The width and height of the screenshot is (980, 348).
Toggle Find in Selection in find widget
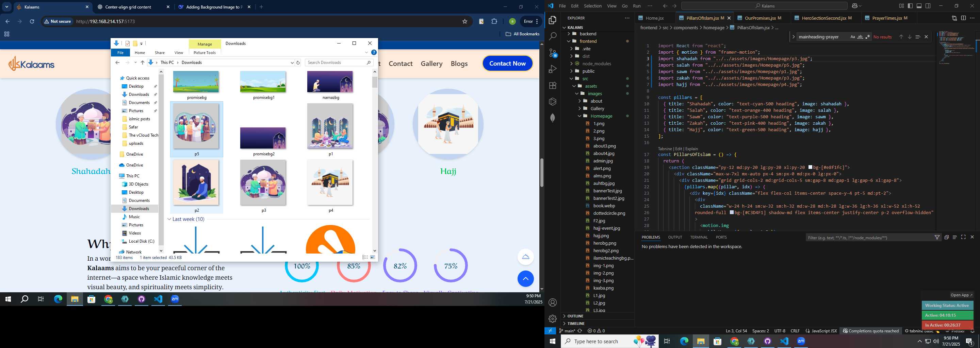[x=918, y=37]
